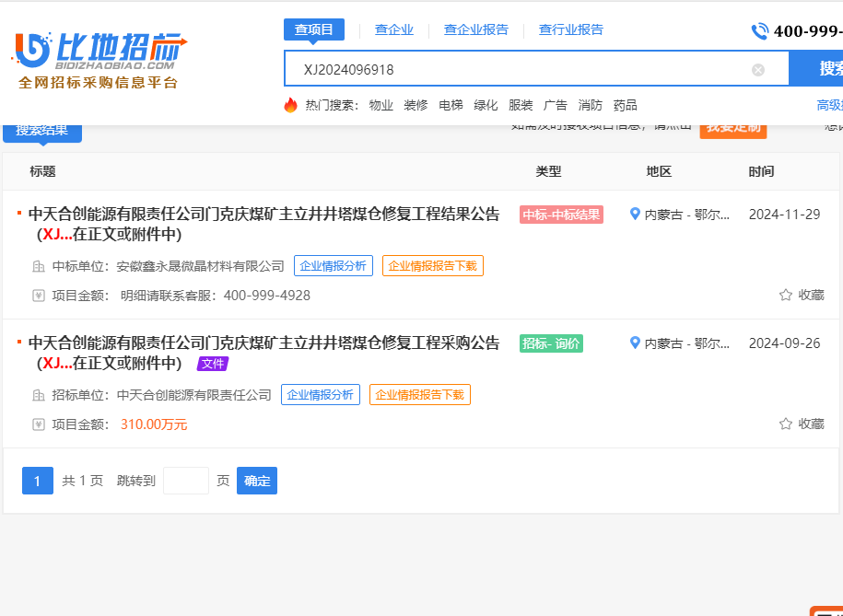Click the 招标-询价 type tag
This screenshot has height=616, width=843.
tap(551, 343)
